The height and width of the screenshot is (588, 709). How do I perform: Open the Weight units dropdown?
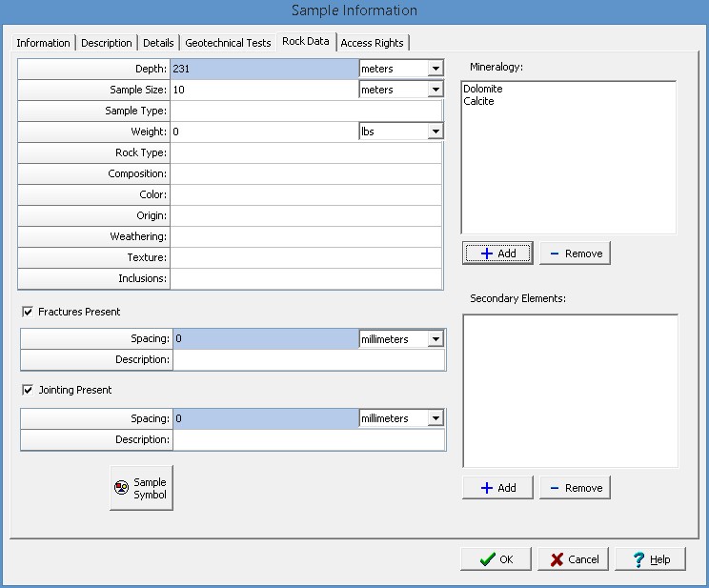[436, 132]
